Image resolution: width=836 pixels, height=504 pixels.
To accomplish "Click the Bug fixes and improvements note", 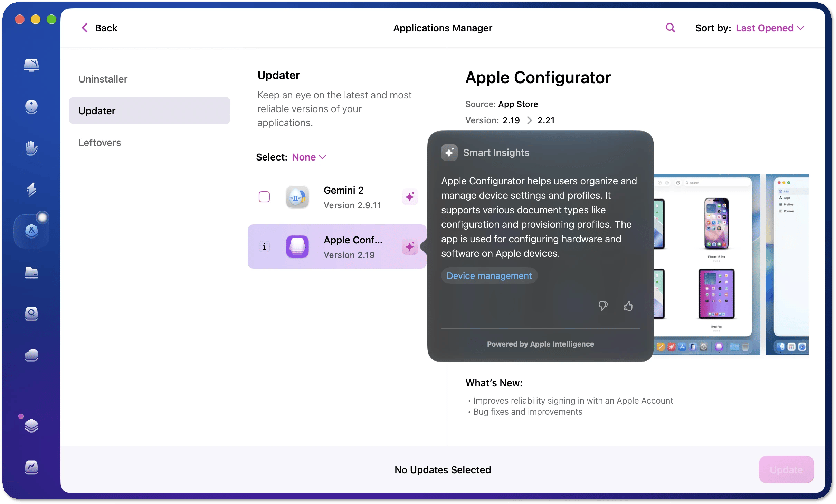I will click(x=528, y=411).
